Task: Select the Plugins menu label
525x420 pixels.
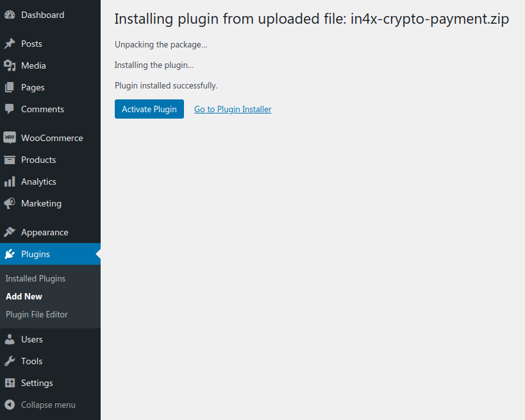Action: pyautogui.click(x=35, y=254)
